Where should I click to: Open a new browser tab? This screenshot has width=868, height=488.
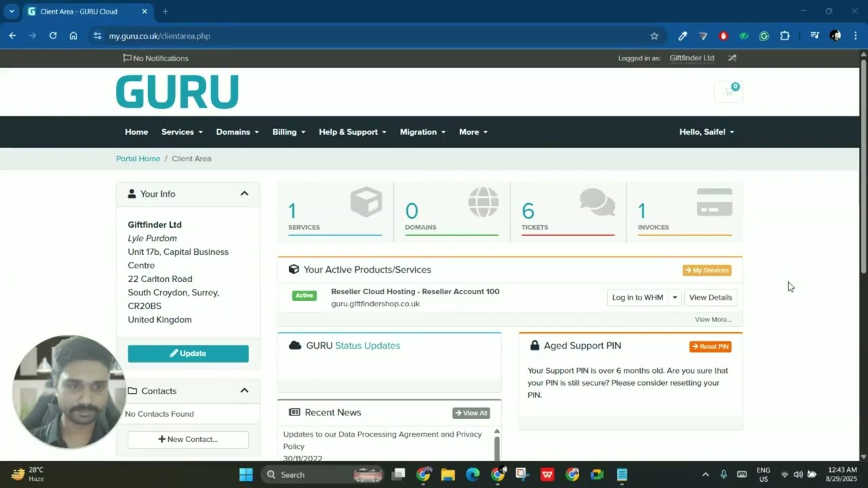(x=165, y=12)
